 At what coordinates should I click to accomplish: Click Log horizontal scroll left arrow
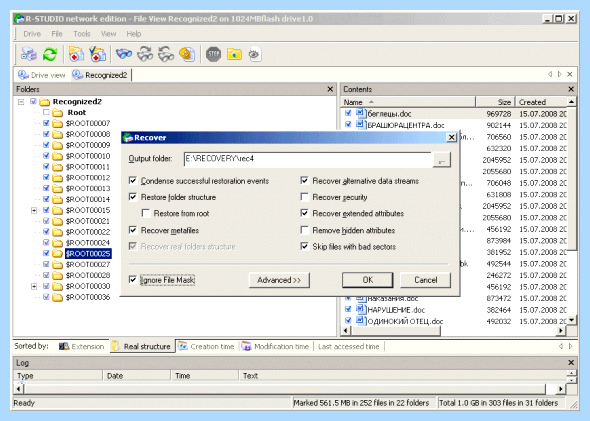[x=19, y=389]
